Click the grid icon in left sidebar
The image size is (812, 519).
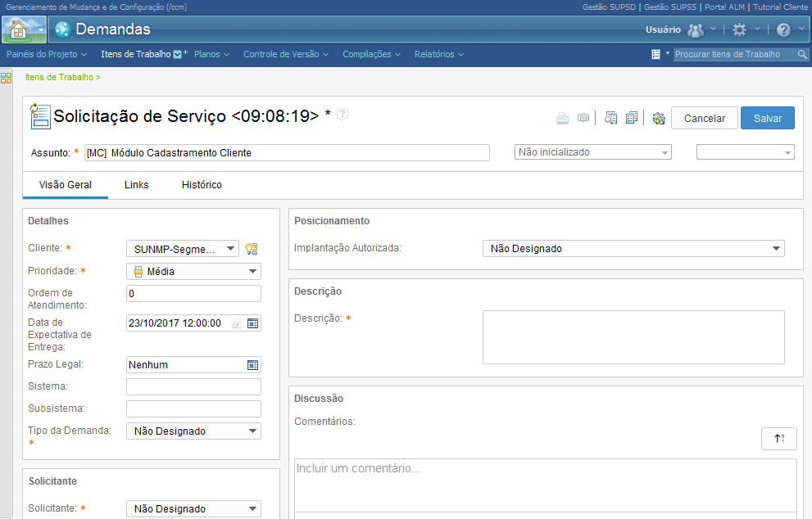[7, 78]
